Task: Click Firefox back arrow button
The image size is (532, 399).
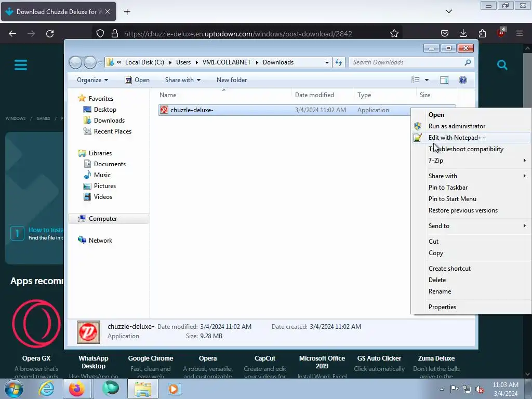Action: click(x=12, y=34)
